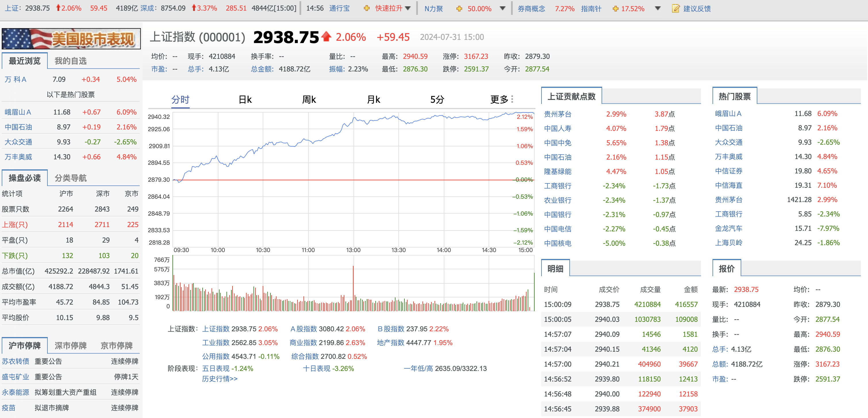The image size is (868, 418).
Task: Open 金龙汽车 in 热门股票 panel
Action: [729, 229]
